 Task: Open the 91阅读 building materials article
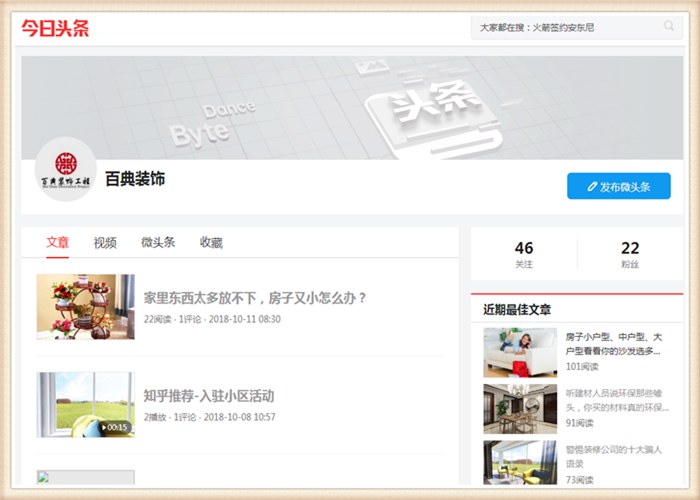[612, 400]
